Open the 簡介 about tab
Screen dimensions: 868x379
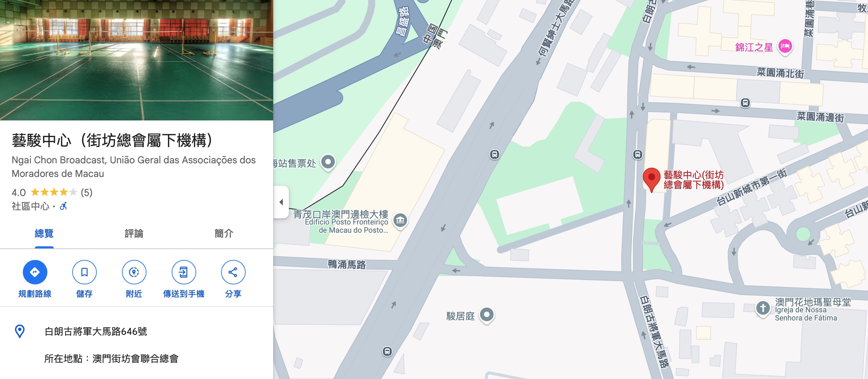(x=224, y=234)
